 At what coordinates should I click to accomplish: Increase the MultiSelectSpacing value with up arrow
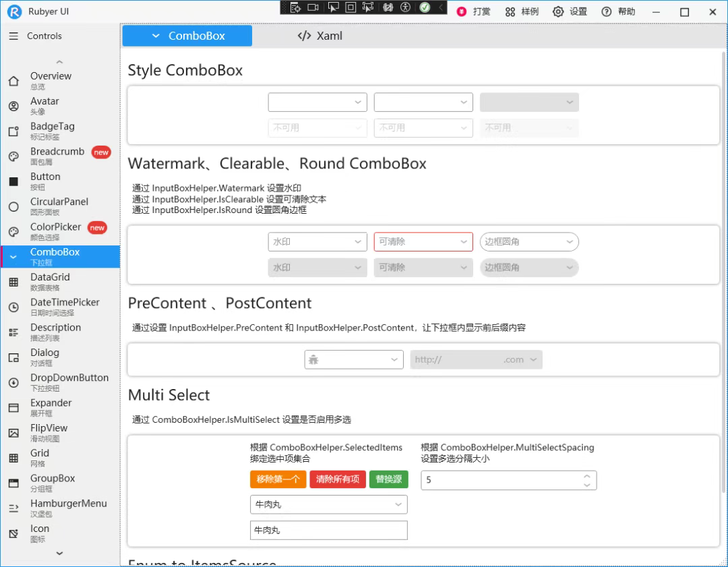tap(587, 476)
